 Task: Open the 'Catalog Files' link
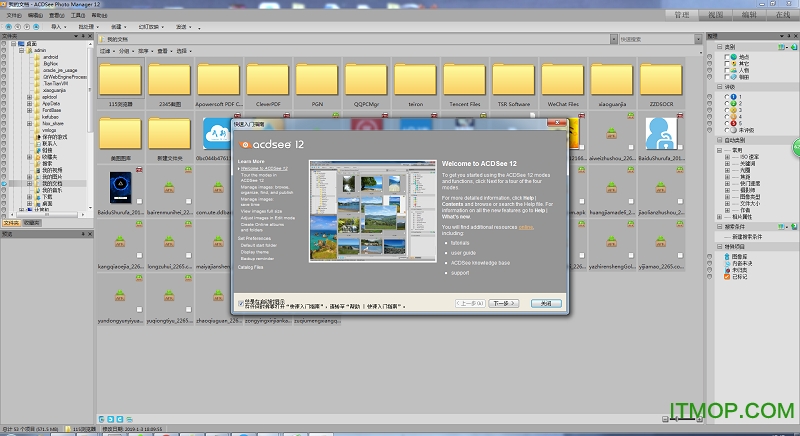[251, 267]
